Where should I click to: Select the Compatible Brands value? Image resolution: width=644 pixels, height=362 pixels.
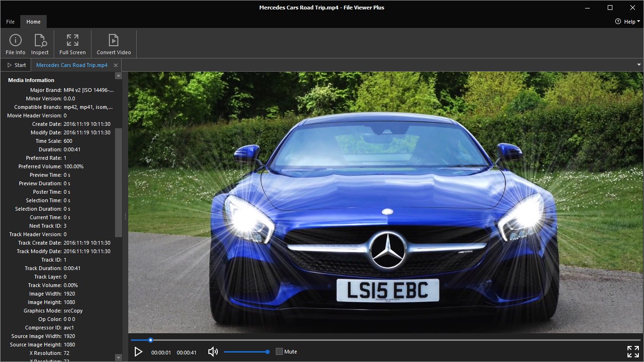pyautogui.click(x=88, y=107)
